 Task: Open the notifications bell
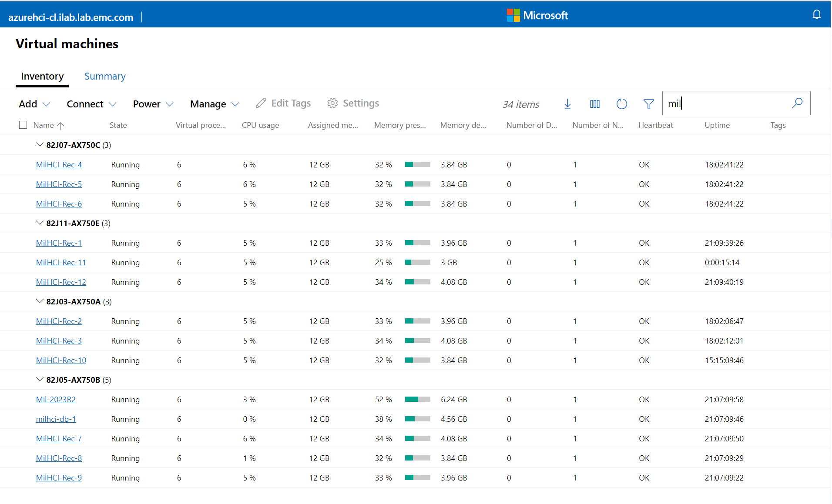pyautogui.click(x=817, y=15)
